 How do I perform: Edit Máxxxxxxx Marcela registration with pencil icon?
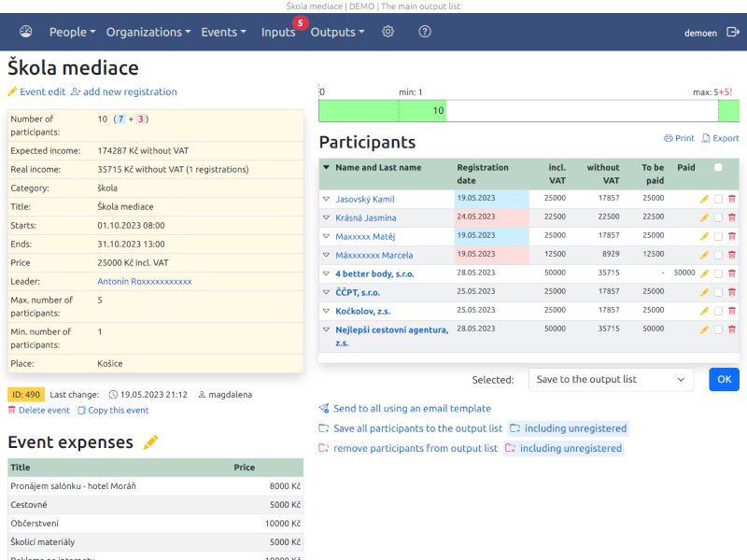pyautogui.click(x=704, y=255)
